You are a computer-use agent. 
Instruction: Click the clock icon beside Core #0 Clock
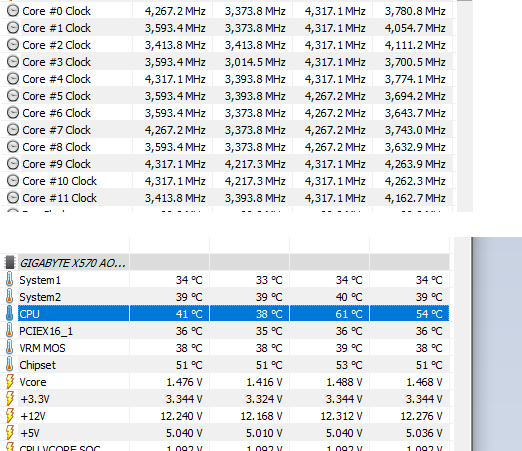click(13, 11)
